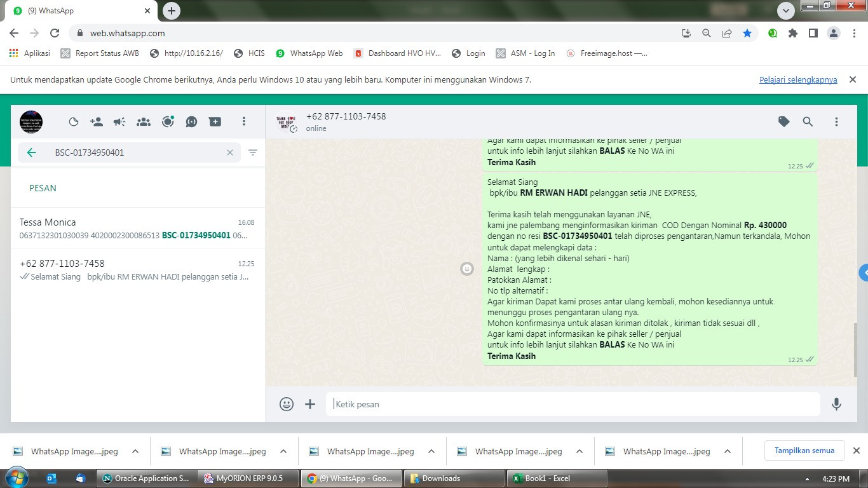Viewport: 868px width, 488px height.
Task: Open chat header three-dot menu
Action: tap(836, 121)
